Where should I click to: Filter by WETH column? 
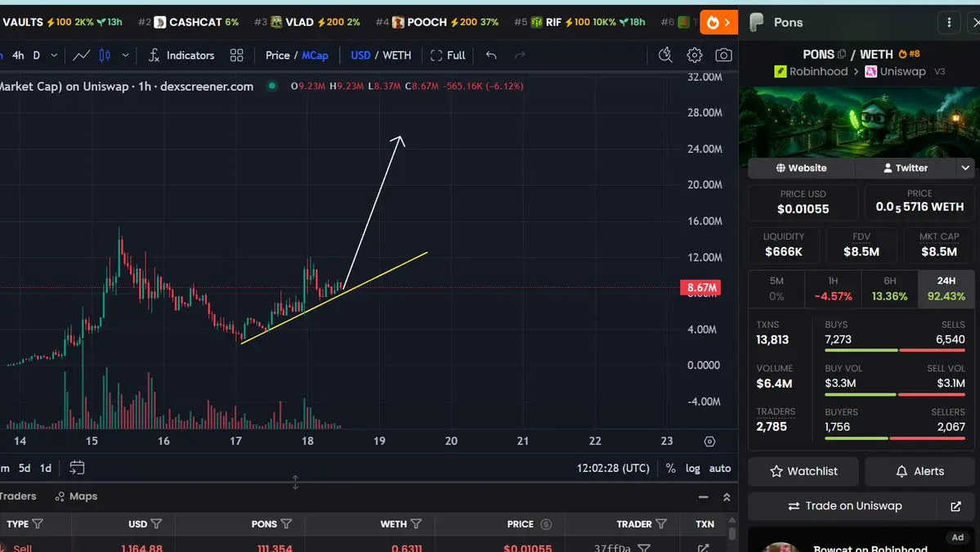(416, 524)
